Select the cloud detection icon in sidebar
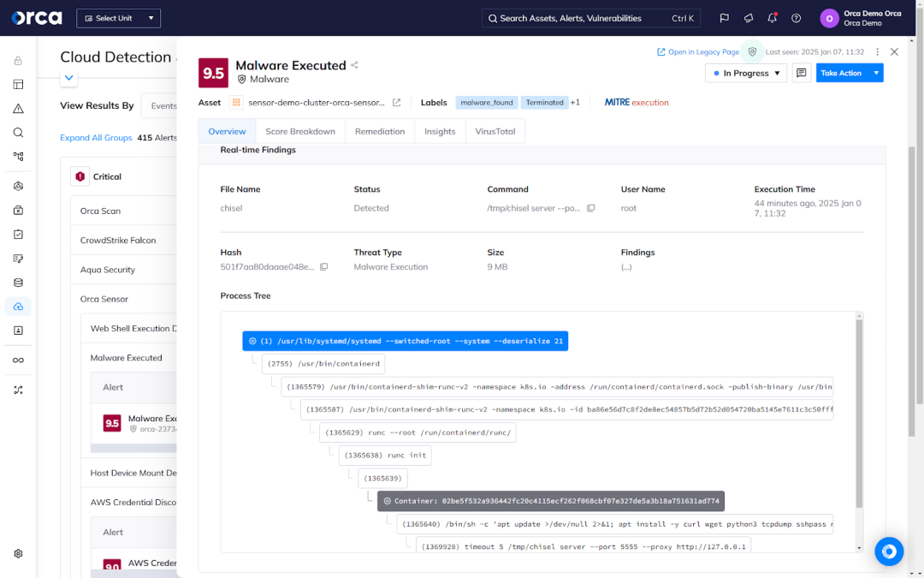The height and width of the screenshot is (578, 924). pos(18,307)
